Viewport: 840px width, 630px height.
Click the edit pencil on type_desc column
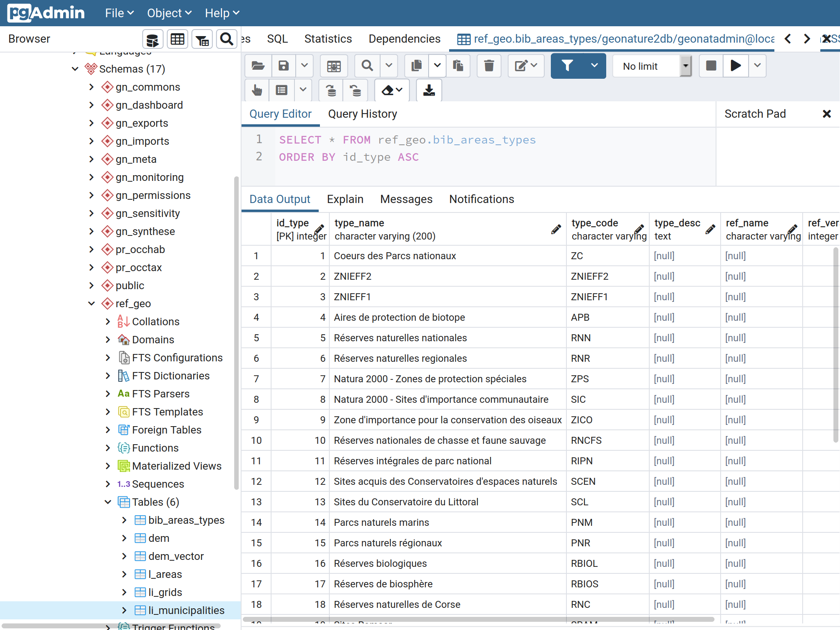pos(710,229)
